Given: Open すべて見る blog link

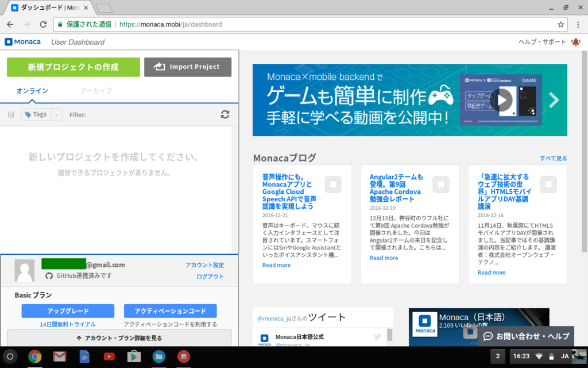Looking at the screenshot, I should [554, 158].
